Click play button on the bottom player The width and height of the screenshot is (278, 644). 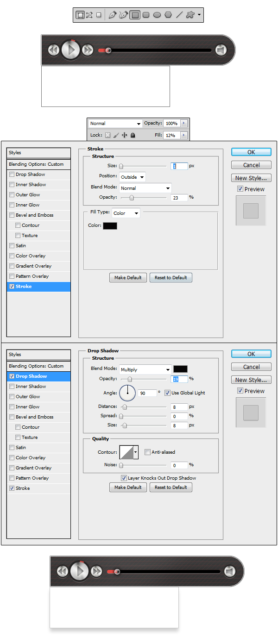point(80,571)
